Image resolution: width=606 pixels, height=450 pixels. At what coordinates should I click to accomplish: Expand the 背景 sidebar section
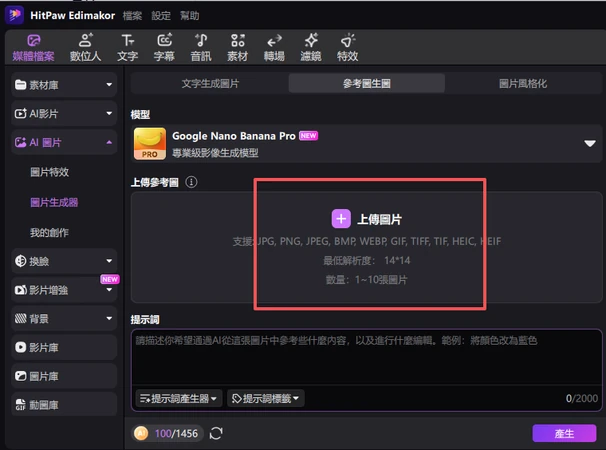pyautogui.click(x=64, y=319)
